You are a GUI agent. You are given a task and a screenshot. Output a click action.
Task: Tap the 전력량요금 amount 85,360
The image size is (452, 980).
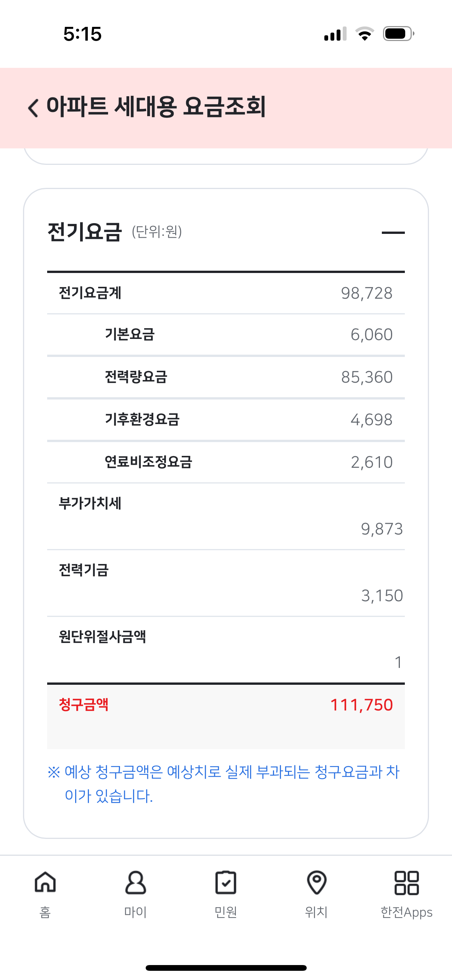(x=367, y=377)
